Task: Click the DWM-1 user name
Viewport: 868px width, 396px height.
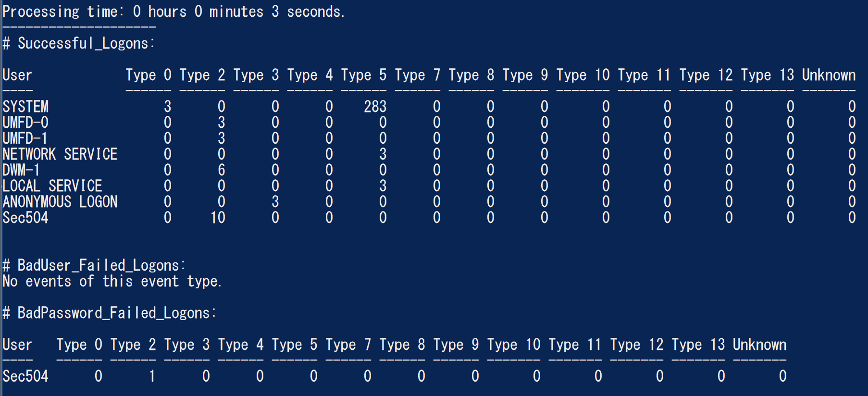Action: click(21, 170)
